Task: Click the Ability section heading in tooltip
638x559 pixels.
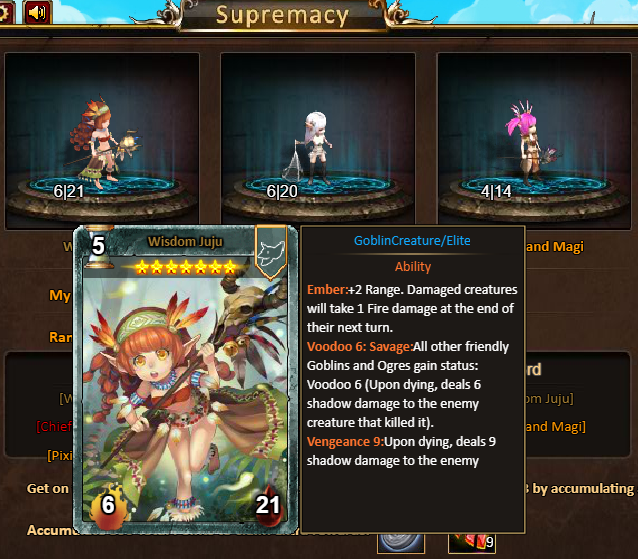Action: pos(413,266)
